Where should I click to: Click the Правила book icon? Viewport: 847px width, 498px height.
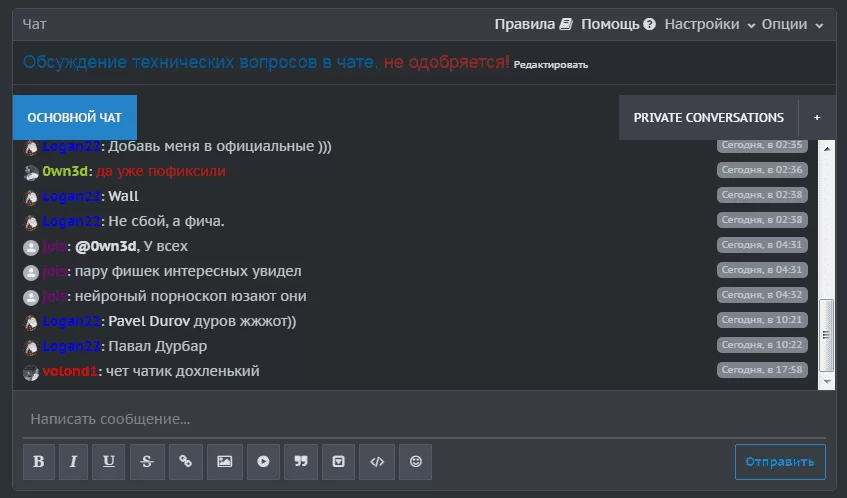(566, 24)
